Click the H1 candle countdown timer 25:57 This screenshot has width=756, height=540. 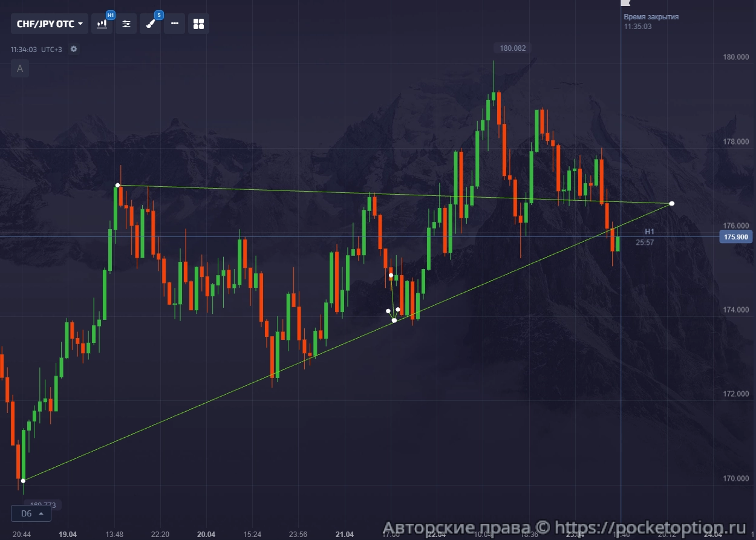point(645,242)
